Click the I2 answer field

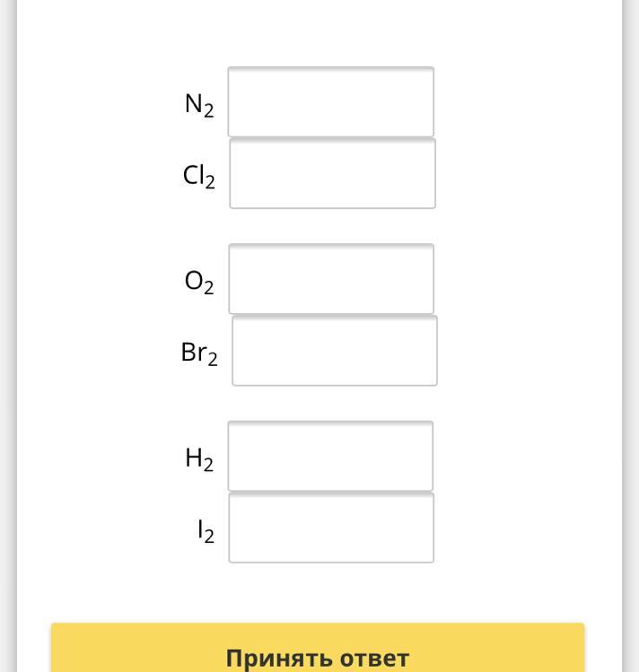331,528
